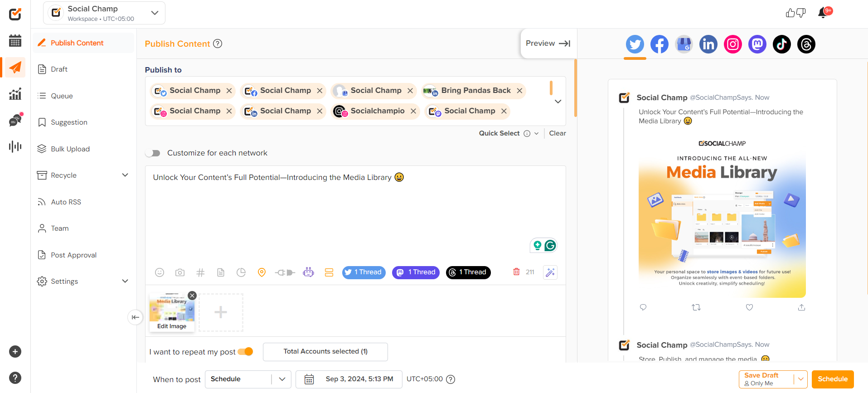Screen dimensions: 868x393
Task: Remove the Socialchampio account chip
Action: pyautogui.click(x=413, y=111)
